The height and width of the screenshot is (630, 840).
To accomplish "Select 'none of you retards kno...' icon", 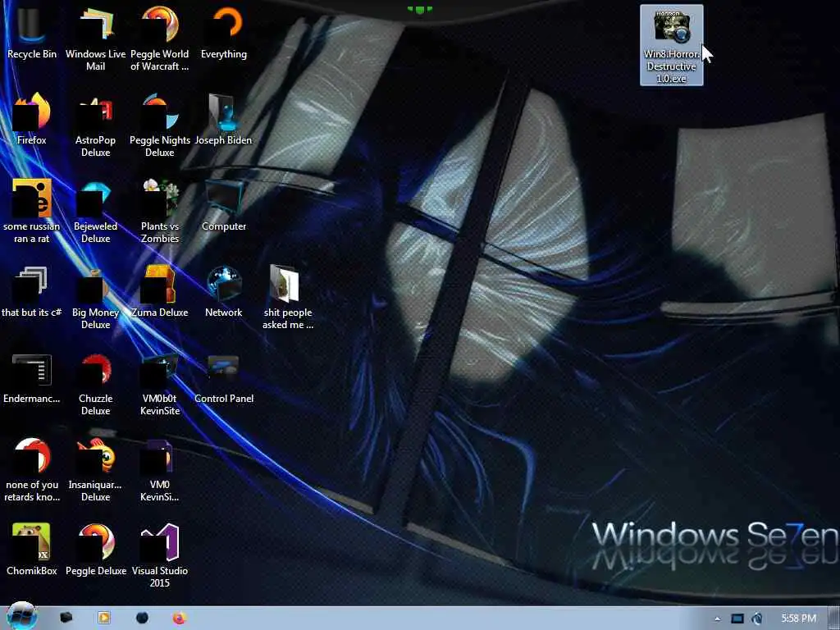I will (x=32, y=469).
